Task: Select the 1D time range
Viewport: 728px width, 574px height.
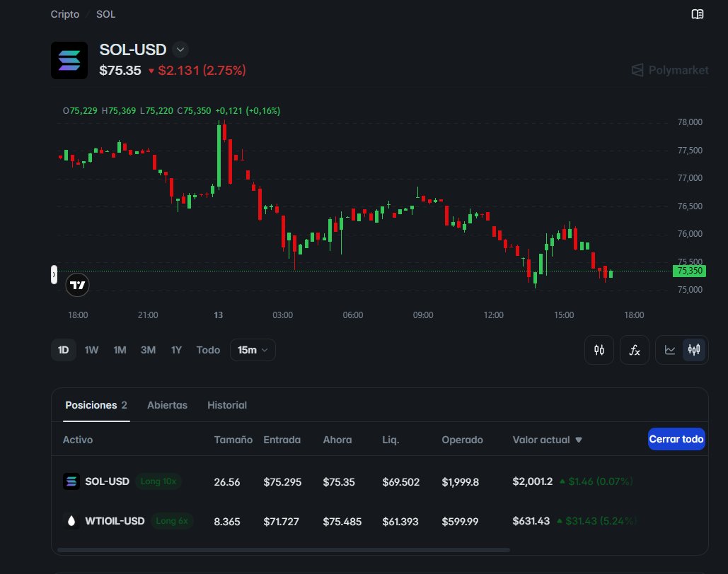Action: (64, 350)
